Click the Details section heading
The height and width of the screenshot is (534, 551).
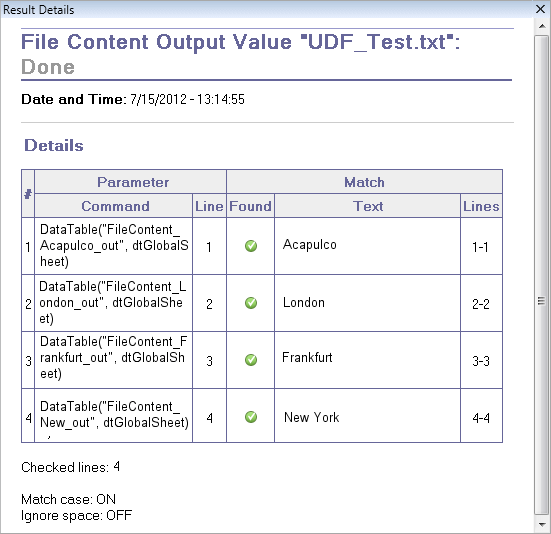(54, 145)
